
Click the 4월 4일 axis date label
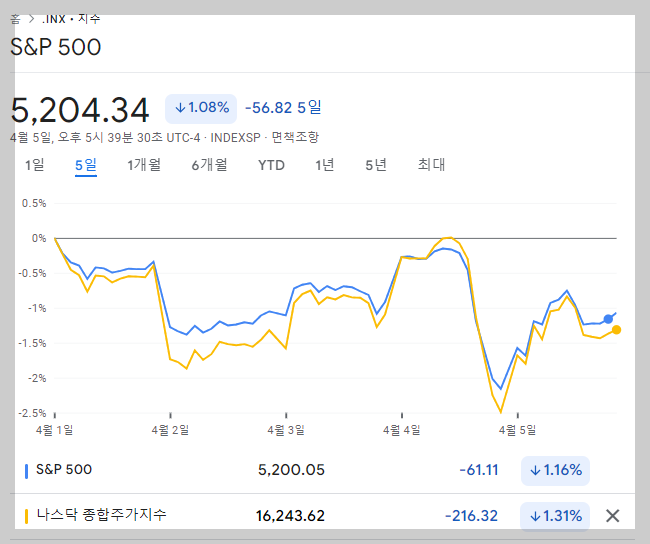coord(401,430)
